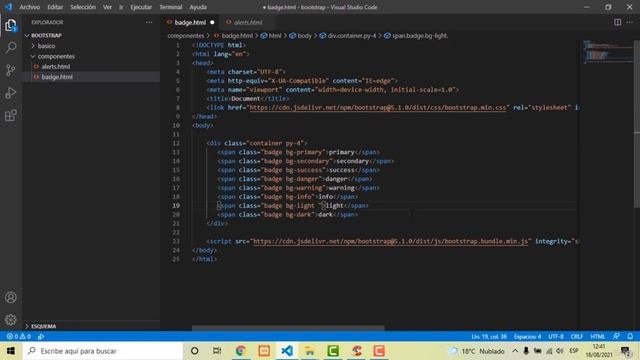Open notifications bell in status bar
Viewport: 640px width, 360px height.
click(630, 336)
